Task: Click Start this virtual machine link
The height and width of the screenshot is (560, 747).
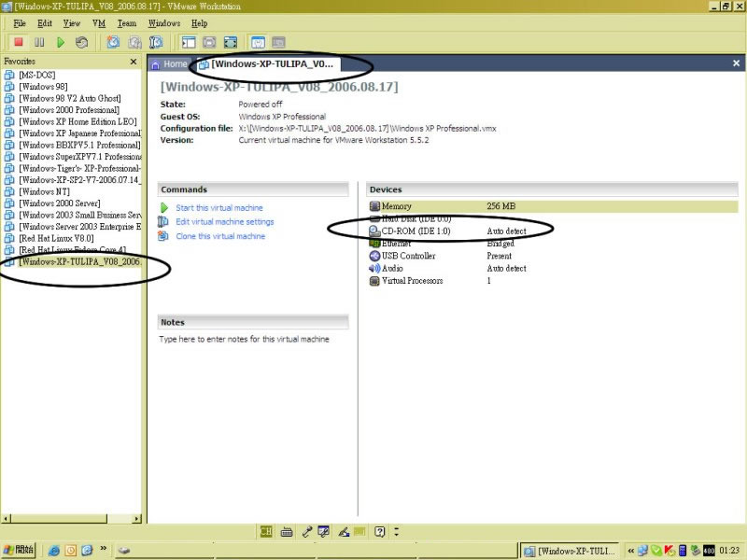Action: [219, 208]
